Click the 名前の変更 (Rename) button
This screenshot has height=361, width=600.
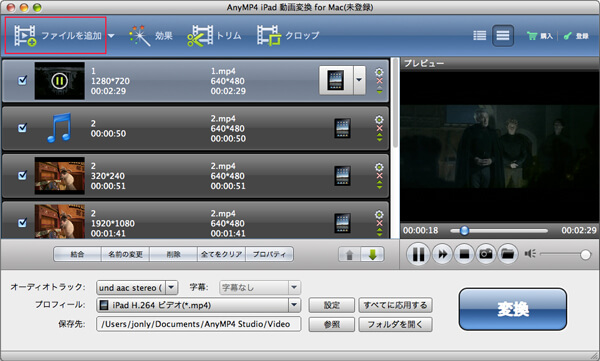pyautogui.click(x=126, y=254)
